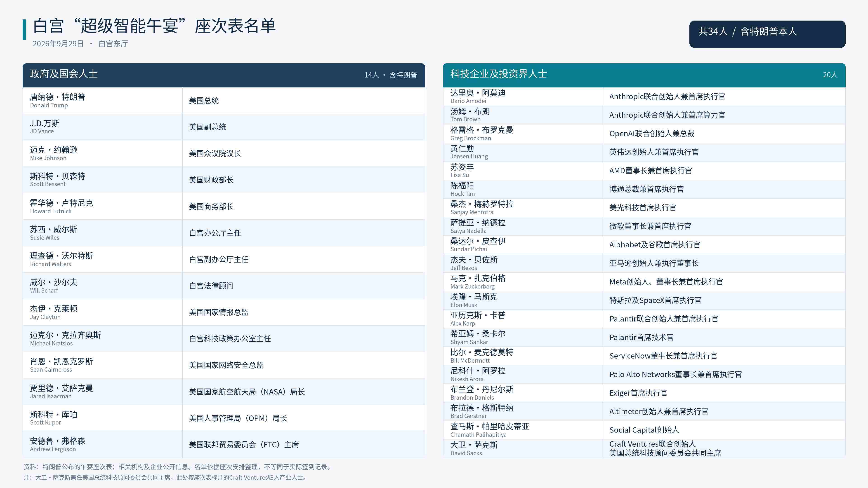This screenshot has width=868, height=488.
Task: Click the name 唐纳德·特朗普
Action: click(x=57, y=97)
